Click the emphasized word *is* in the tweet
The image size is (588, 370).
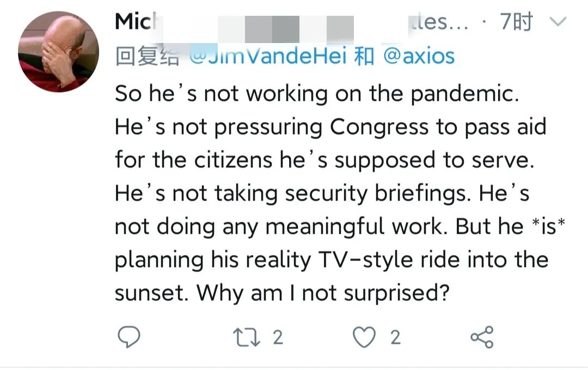pos(549,226)
